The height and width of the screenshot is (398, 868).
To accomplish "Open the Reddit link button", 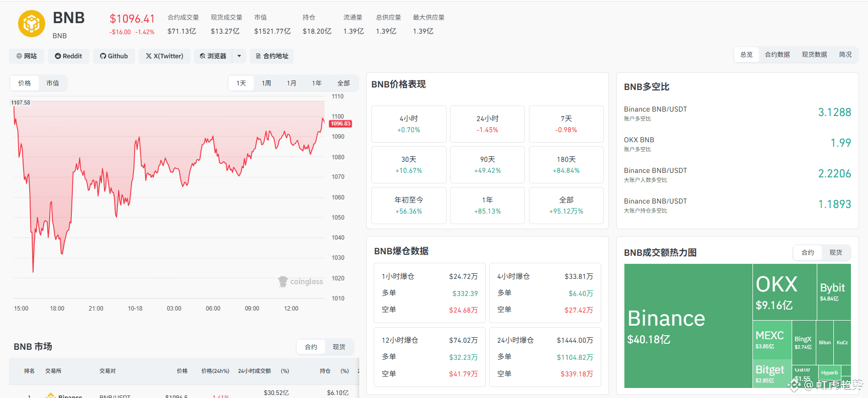I will click(68, 56).
